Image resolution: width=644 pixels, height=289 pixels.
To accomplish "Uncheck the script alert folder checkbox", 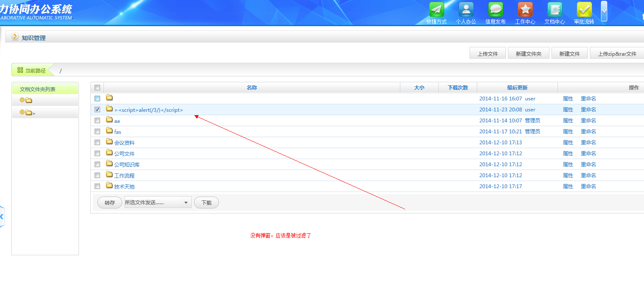I will tap(98, 109).
